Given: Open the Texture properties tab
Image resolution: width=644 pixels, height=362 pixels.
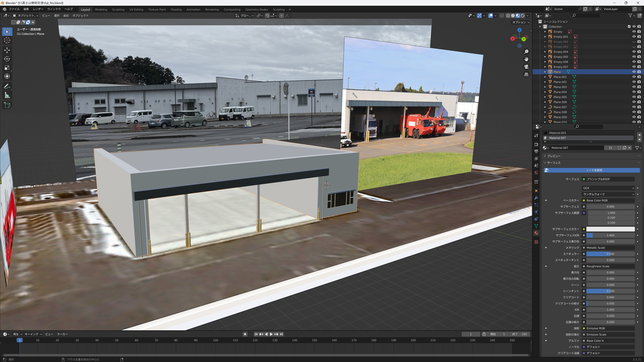Looking at the screenshot, I should click(x=536, y=242).
